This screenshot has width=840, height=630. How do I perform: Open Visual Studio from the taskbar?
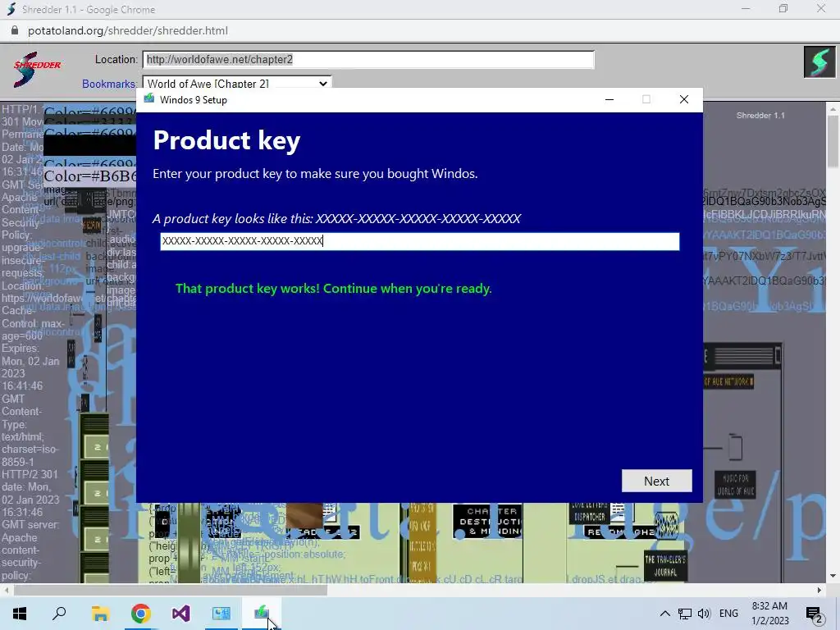(x=180, y=614)
